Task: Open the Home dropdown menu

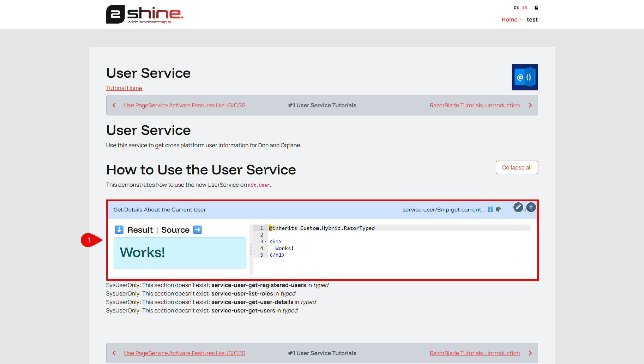Action: click(511, 20)
